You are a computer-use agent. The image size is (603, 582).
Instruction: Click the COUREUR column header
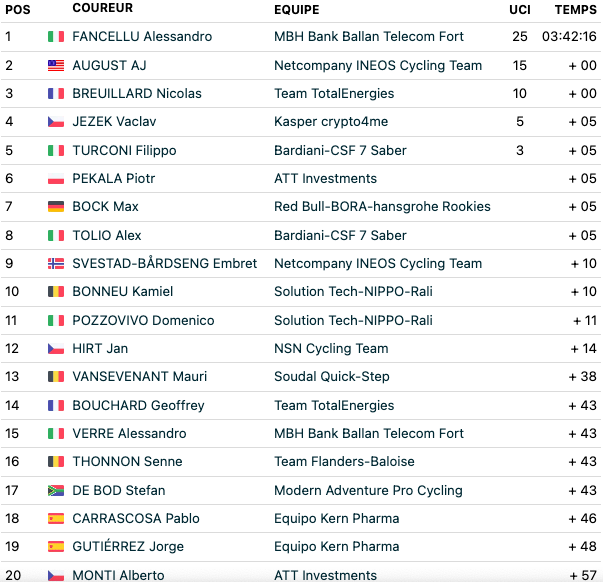coord(103,8)
